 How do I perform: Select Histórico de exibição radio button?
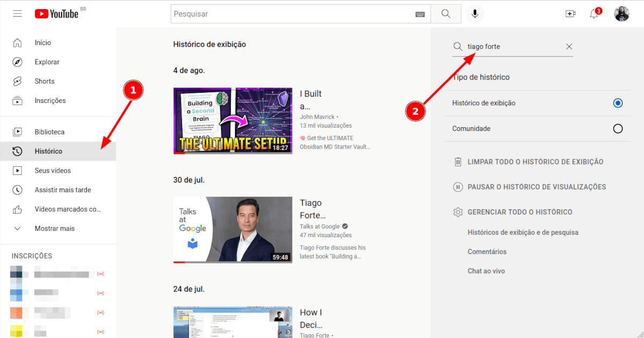coord(618,103)
